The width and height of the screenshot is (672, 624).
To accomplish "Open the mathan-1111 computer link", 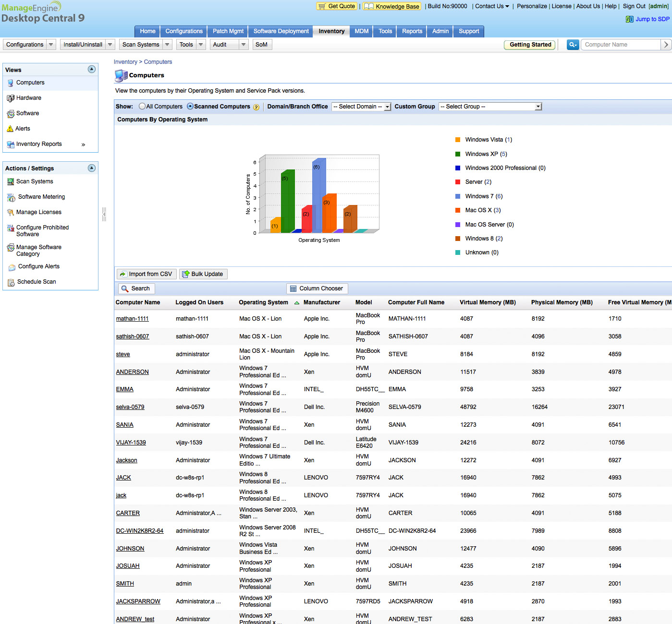I will tap(132, 319).
